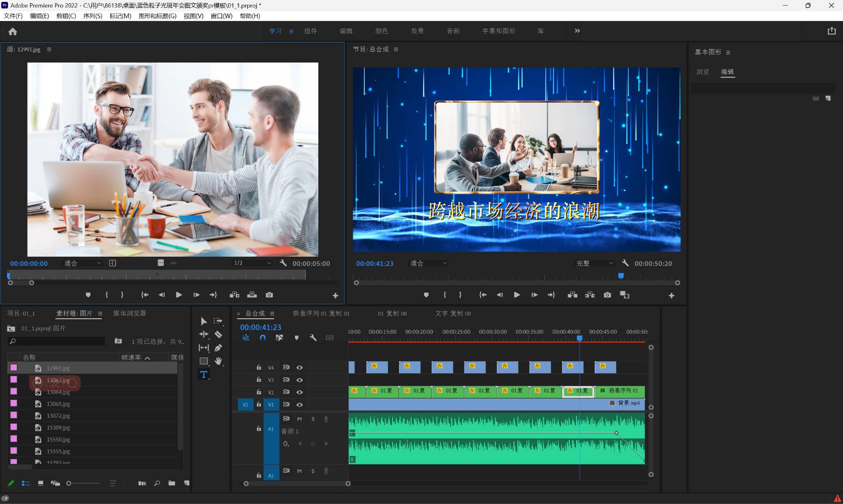Step forward one frame in Program monitor
Screen dimensions: 843x504
[x=534, y=295]
